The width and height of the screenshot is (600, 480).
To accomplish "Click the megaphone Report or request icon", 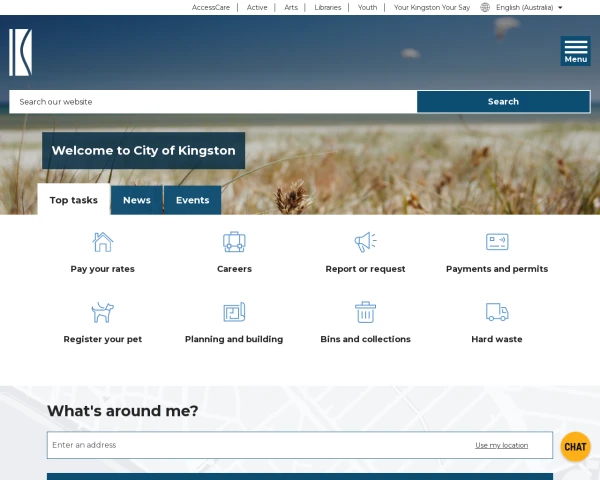I will [x=365, y=242].
